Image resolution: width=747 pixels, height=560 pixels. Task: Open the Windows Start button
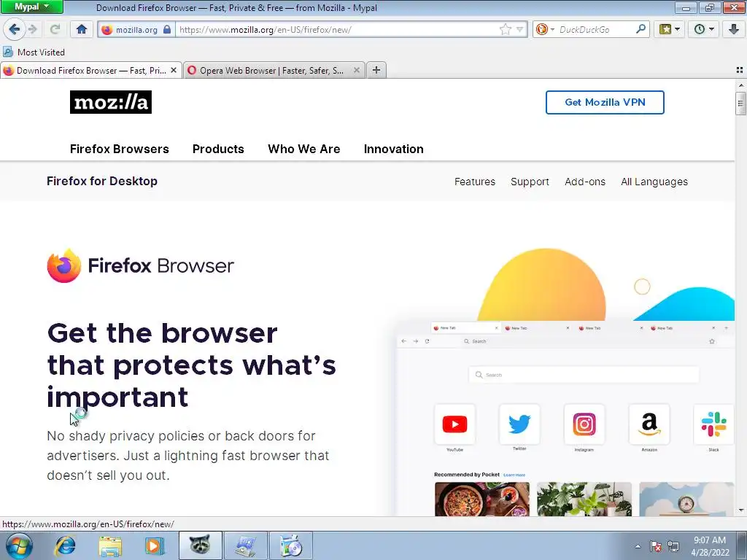click(x=18, y=545)
